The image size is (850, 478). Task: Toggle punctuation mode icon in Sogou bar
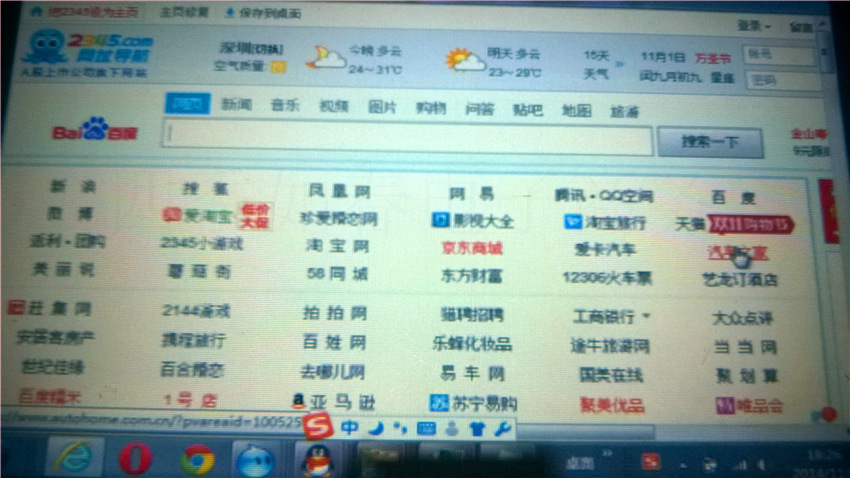tap(401, 429)
